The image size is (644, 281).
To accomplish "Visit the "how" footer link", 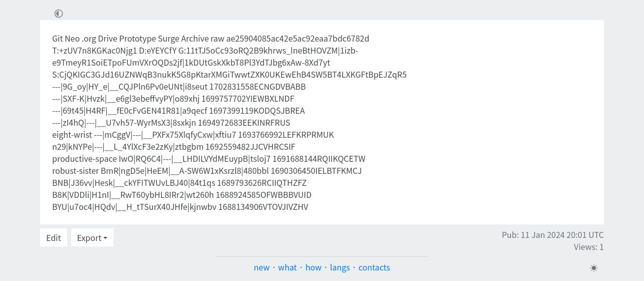I will point(313,267).
